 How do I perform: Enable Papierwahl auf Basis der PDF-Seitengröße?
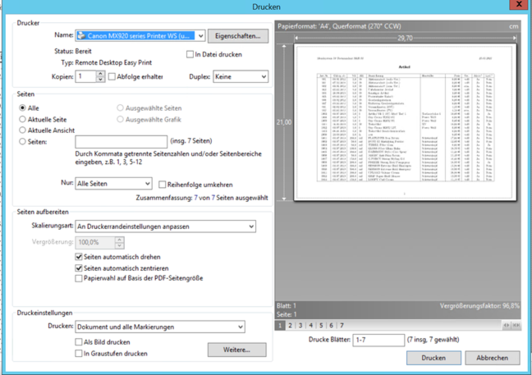[x=79, y=278]
